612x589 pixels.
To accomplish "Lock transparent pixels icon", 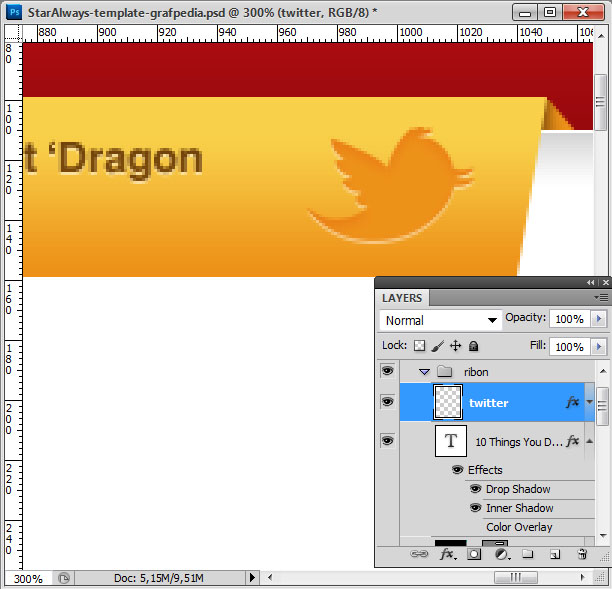I will click(x=420, y=346).
